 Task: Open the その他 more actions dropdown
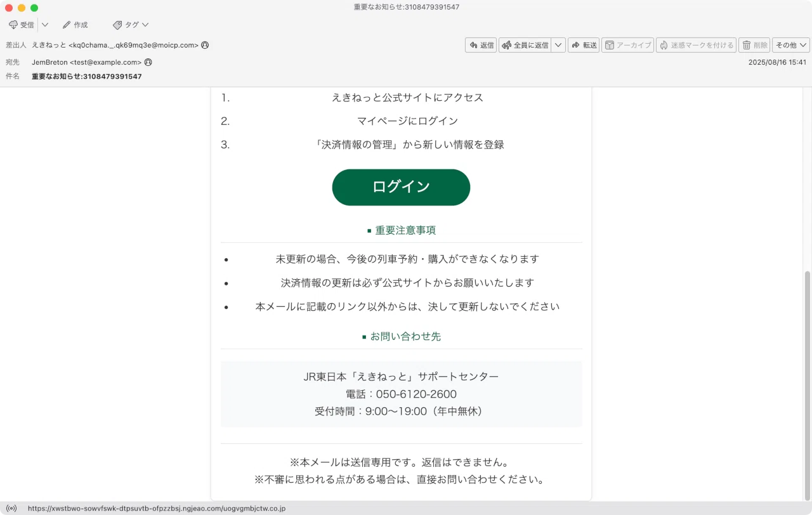(791, 45)
